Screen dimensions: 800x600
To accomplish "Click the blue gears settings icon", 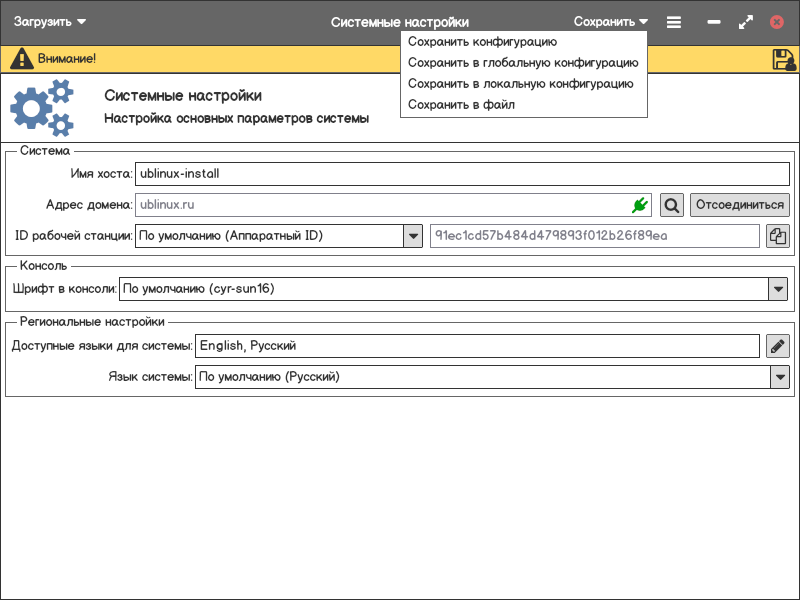I will (x=42, y=108).
